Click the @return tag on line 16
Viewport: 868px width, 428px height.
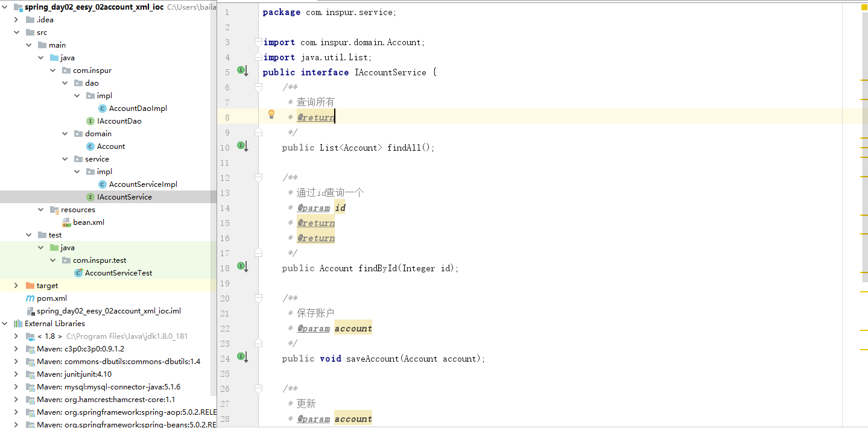point(316,238)
